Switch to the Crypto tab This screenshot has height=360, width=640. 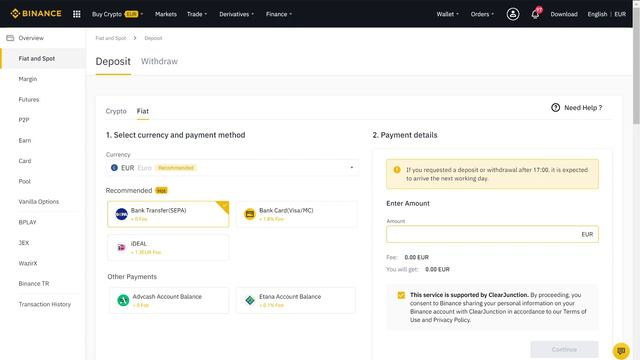(x=116, y=111)
